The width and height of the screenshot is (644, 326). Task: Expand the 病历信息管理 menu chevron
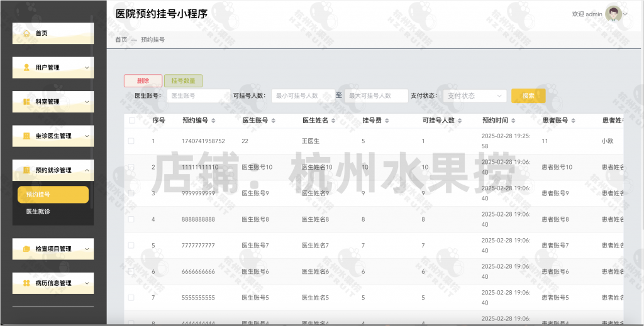coord(87,283)
